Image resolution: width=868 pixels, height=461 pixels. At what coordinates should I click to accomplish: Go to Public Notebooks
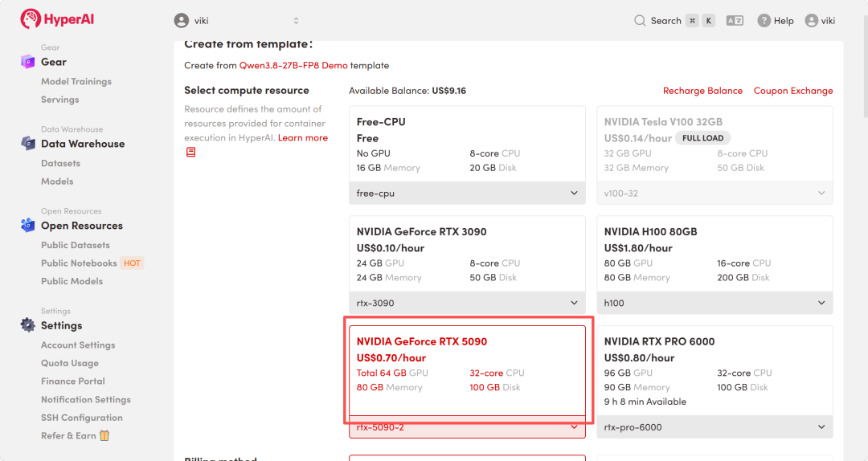79,263
